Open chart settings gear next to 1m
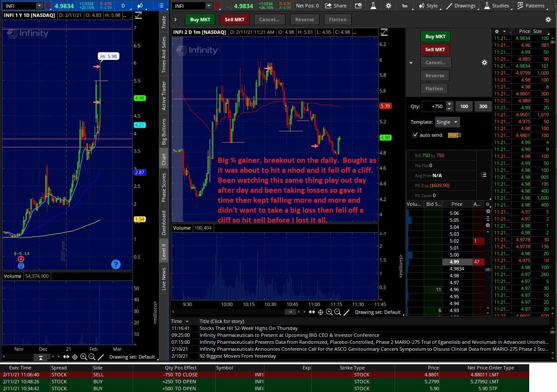This screenshot has width=557, height=392. click(388, 6)
